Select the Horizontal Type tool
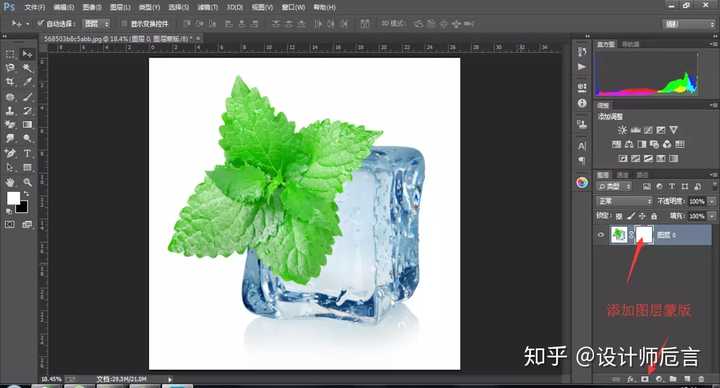 (27, 153)
